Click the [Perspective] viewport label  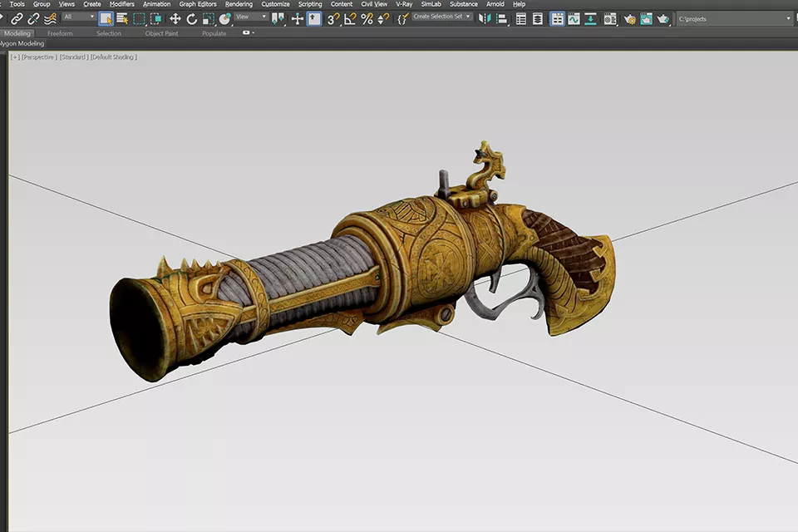(39, 57)
